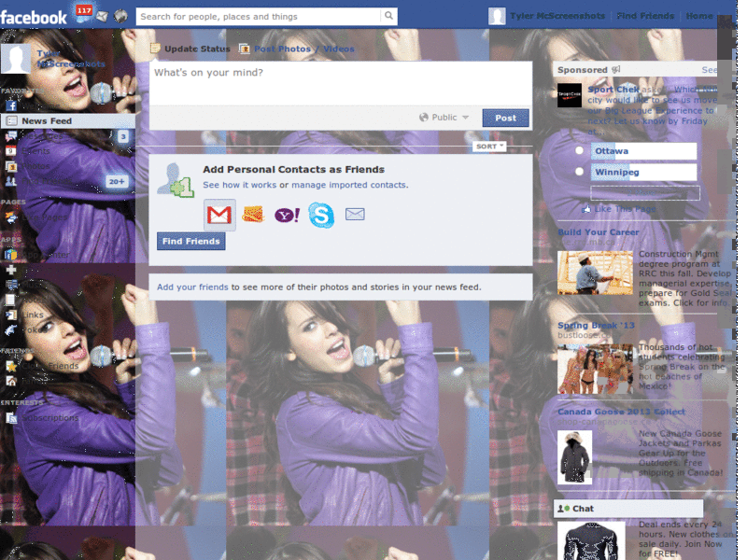This screenshot has width=747, height=560.
Task: Open Notes page icon in sidebar
Action: tap(10, 300)
